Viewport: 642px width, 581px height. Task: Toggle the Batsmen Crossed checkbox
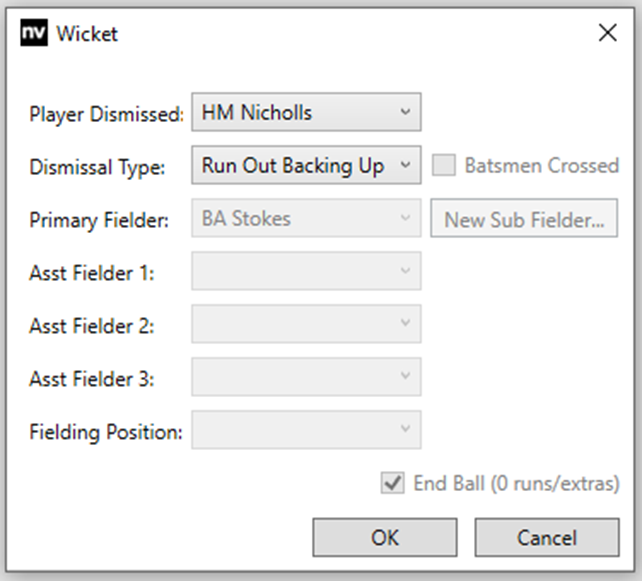point(444,166)
